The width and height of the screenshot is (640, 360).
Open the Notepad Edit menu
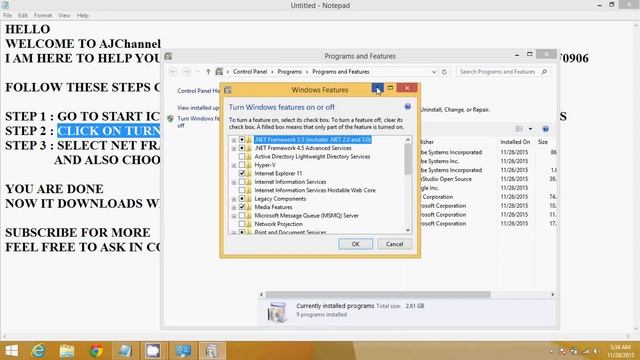point(23,16)
